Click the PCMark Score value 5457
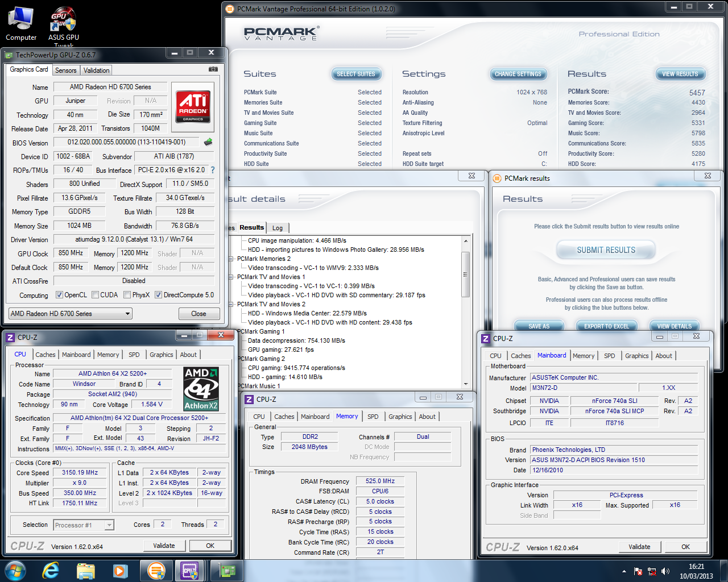This screenshot has height=582, width=728. click(697, 93)
